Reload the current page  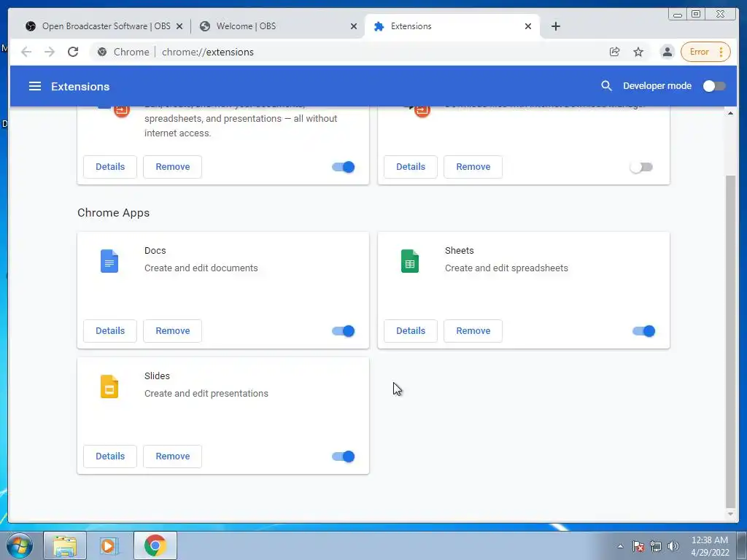[x=73, y=52]
